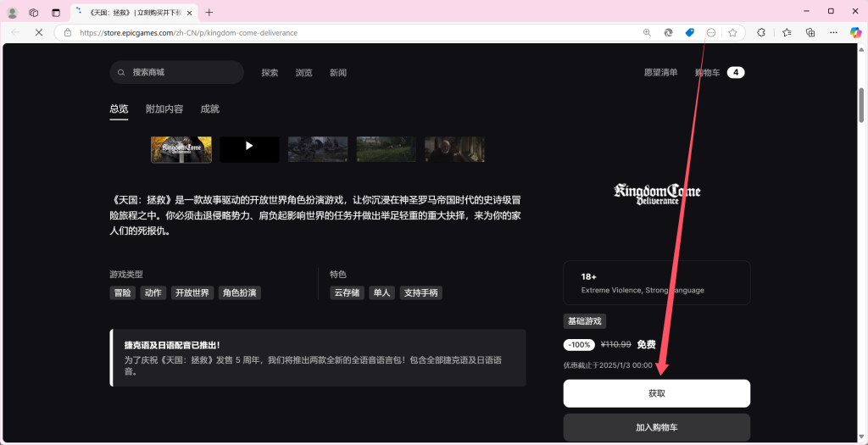This screenshot has width=868, height=445.
Task: Open the collections icon
Action: pos(810,33)
